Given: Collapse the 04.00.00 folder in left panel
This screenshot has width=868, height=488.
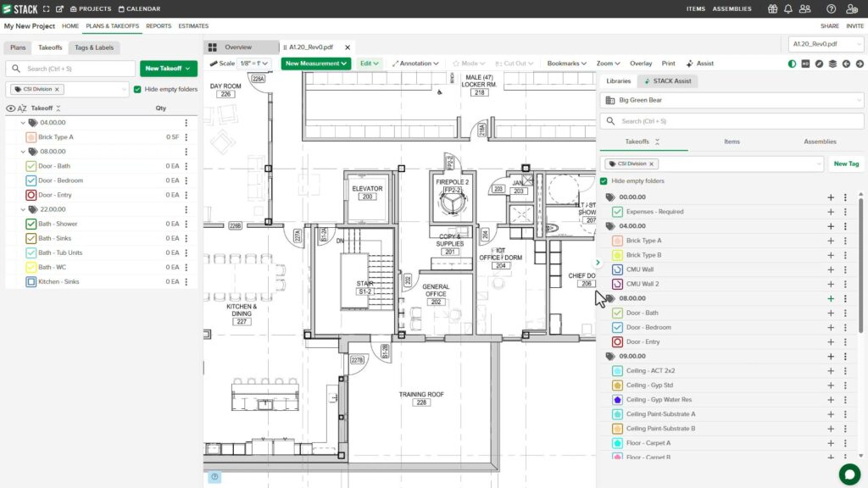Looking at the screenshot, I should tap(23, 123).
